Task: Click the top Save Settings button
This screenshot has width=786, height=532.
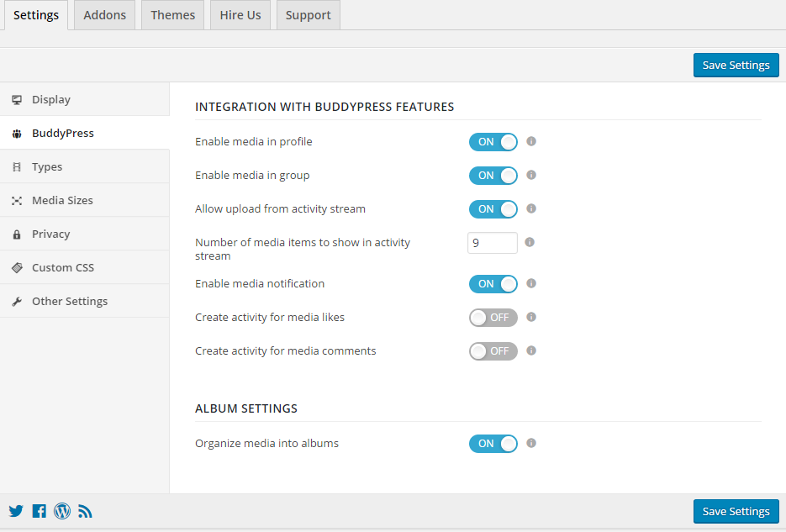Action: [736, 65]
